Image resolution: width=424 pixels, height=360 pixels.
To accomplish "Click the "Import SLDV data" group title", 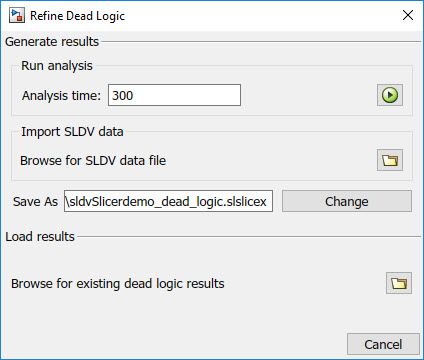I will [72, 132].
